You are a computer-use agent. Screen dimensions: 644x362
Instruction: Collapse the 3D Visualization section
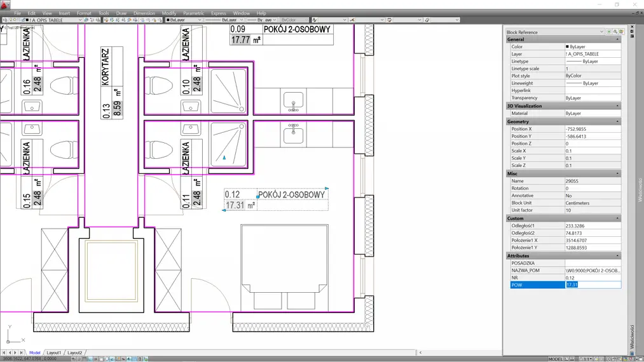click(x=617, y=106)
